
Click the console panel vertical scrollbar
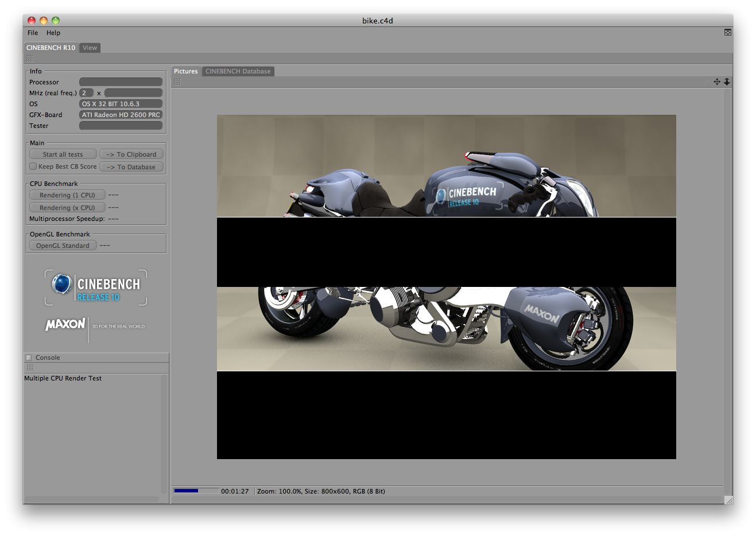click(164, 435)
